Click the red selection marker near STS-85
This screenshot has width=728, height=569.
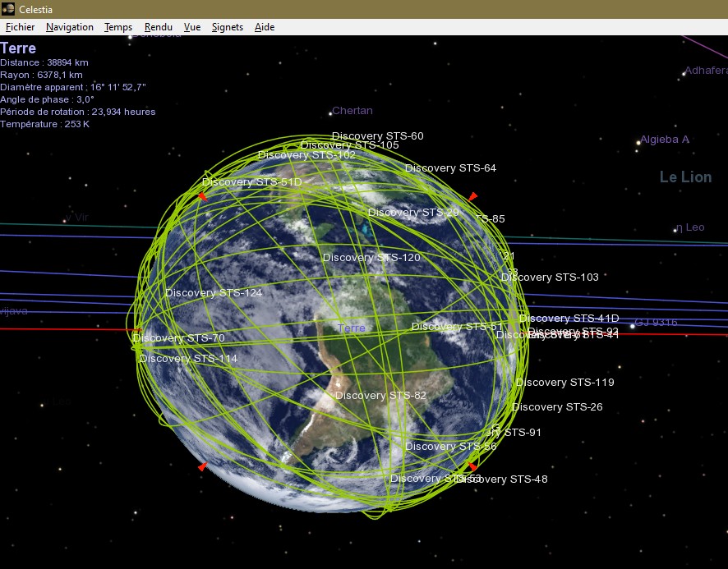[x=472, y=196]
